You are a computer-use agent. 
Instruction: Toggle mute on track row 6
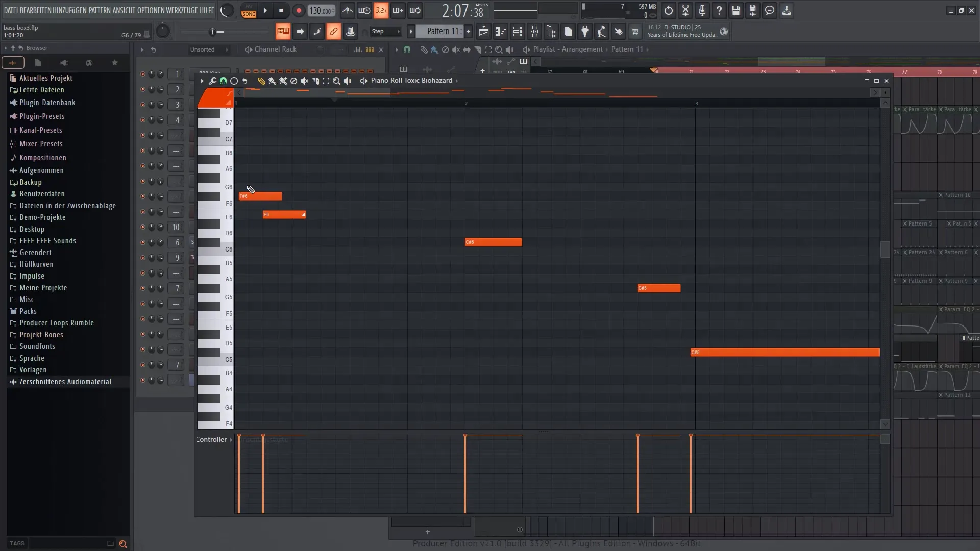[142, 241]
